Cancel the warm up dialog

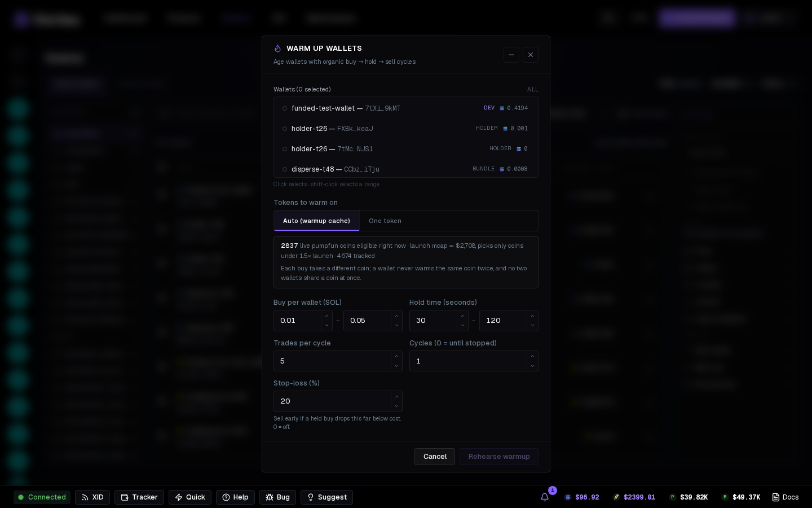(x=435, y=457)
